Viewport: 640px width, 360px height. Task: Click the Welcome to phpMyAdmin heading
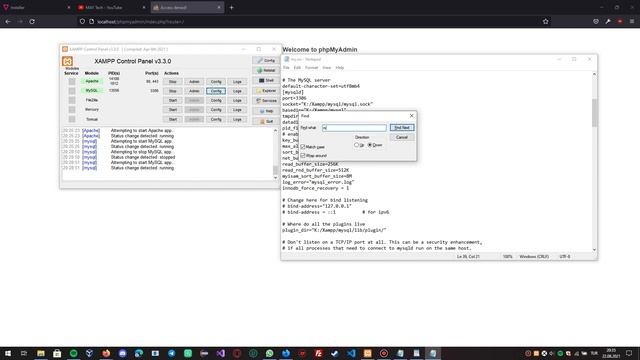point(320,50)
